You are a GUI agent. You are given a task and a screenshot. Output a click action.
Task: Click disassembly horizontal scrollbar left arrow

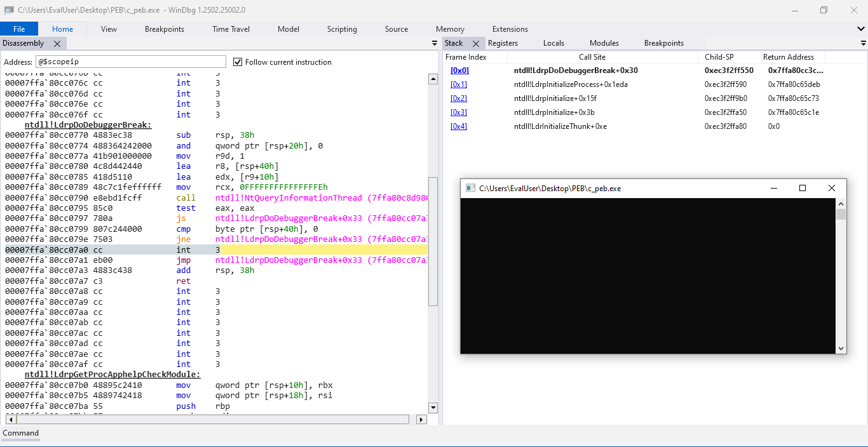pos(11,420)
